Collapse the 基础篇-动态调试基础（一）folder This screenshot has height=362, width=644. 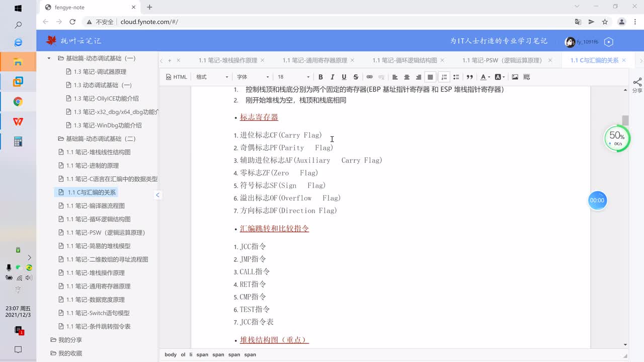coord(49,58)
